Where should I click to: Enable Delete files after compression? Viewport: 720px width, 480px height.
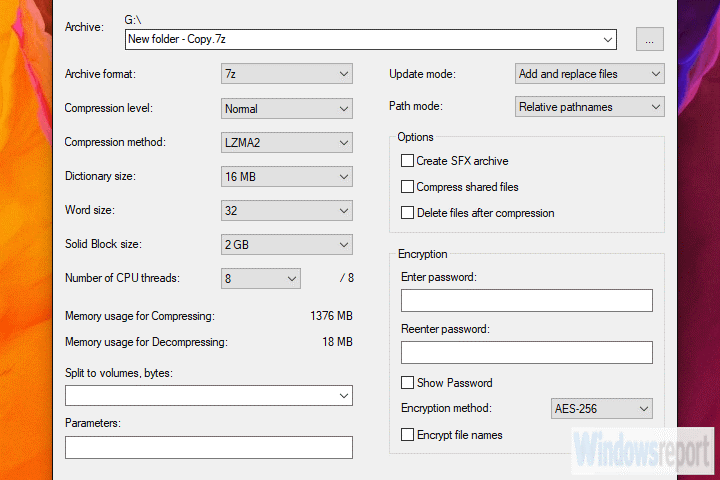point(407,213)
